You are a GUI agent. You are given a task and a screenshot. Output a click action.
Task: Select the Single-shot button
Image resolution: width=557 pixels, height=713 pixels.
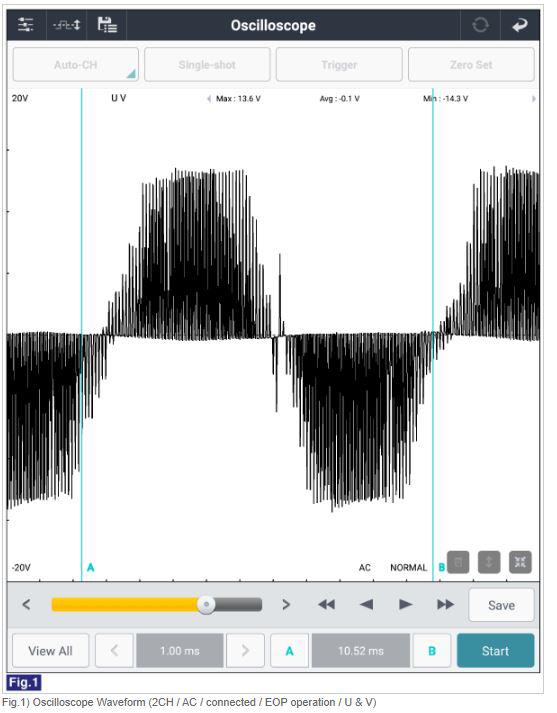click(x=207, y=65)
